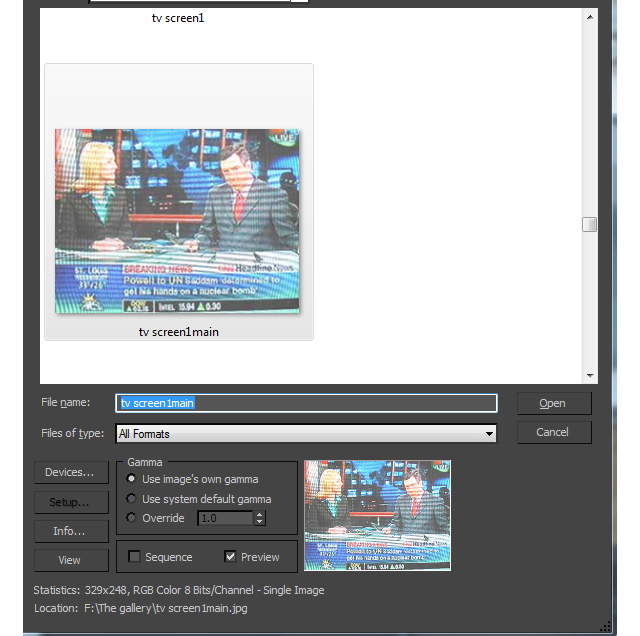Click the file list scrollbar thumb
This screenshot has width=640, height=636.
pyautogui.click(x=589, y=224)
